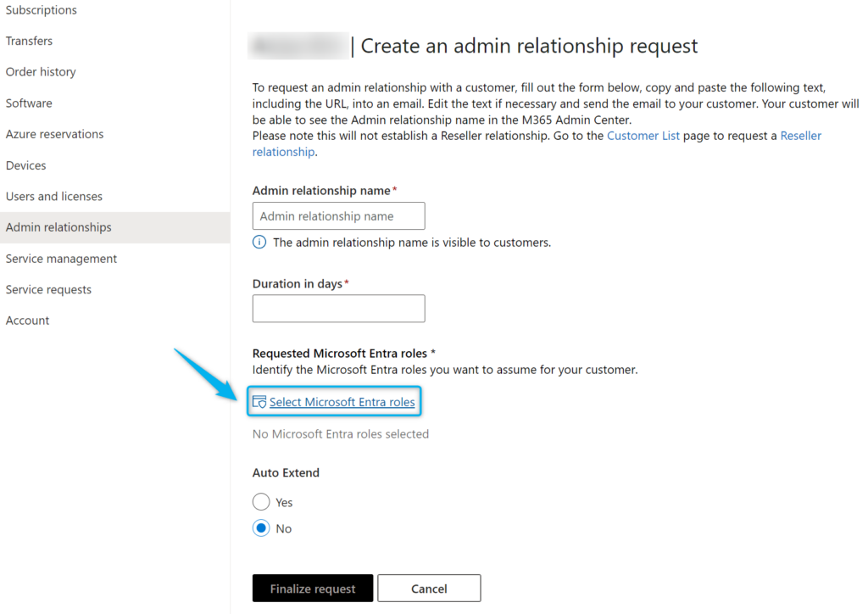Select Software in the left menu
This screenshot has height=614, width=868.
point(28,103)
